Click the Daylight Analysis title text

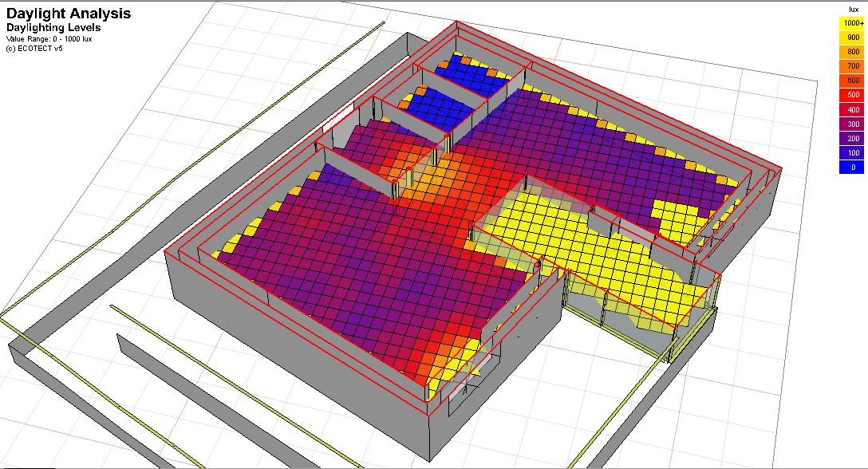click(x=69, y=14)
